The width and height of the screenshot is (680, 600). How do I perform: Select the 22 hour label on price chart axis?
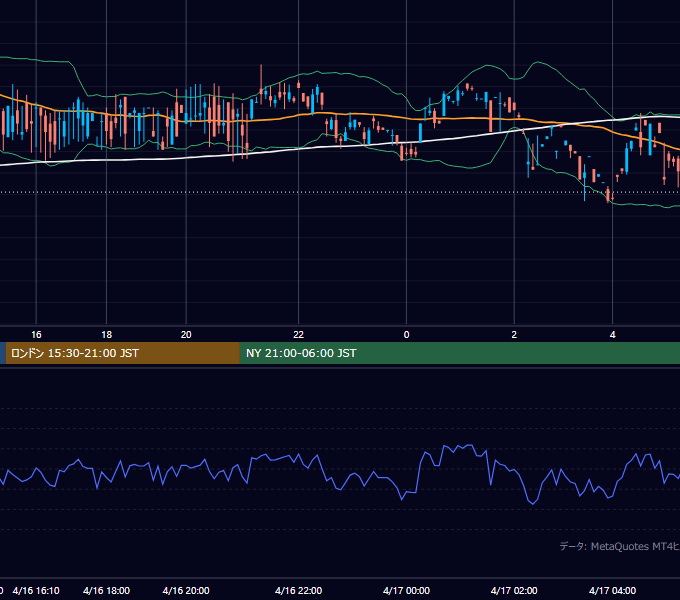298,335
